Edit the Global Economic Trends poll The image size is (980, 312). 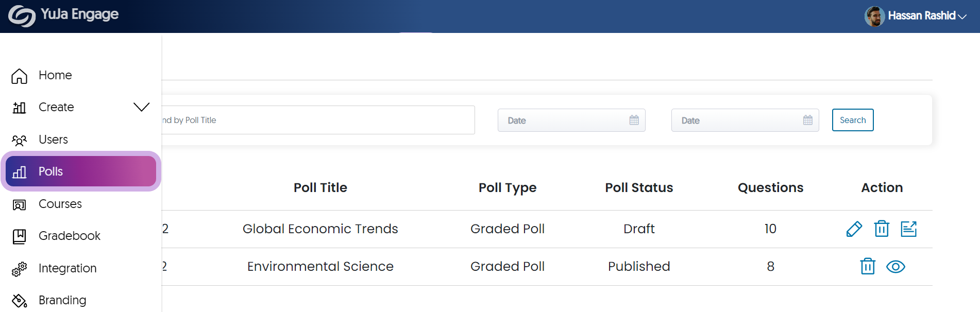pyautogui.click(x=854, y=229)
